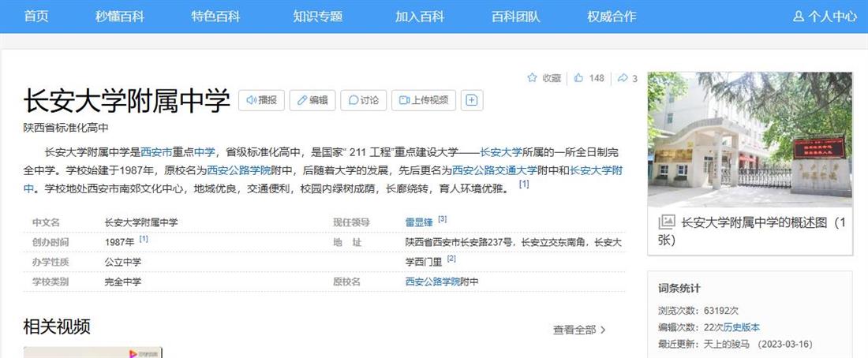Open 个人中心 user account

[x=825, y=17]
